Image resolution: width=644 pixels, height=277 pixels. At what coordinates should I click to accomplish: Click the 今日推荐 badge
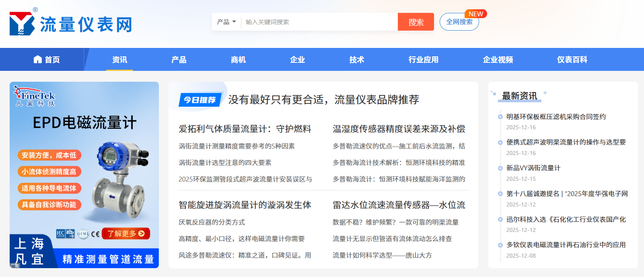pos(200,100)
